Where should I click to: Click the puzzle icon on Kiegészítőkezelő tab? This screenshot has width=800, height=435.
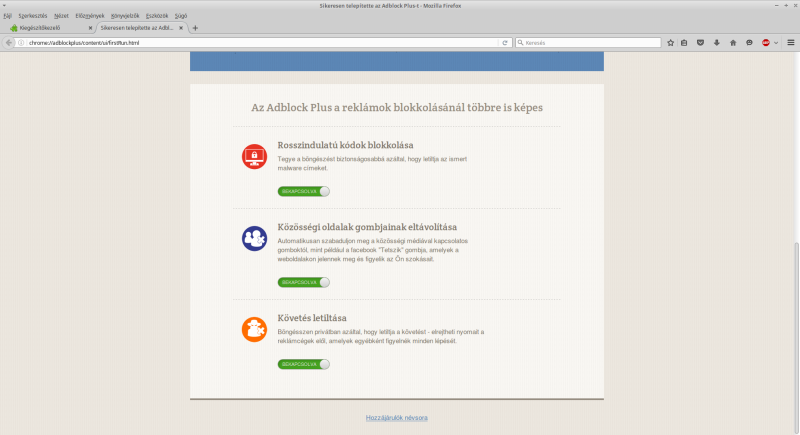[14, 28]
